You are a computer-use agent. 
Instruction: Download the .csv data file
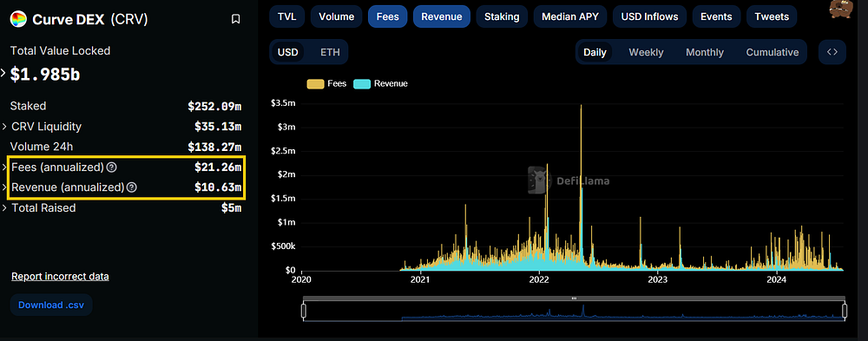coord(51,305)
